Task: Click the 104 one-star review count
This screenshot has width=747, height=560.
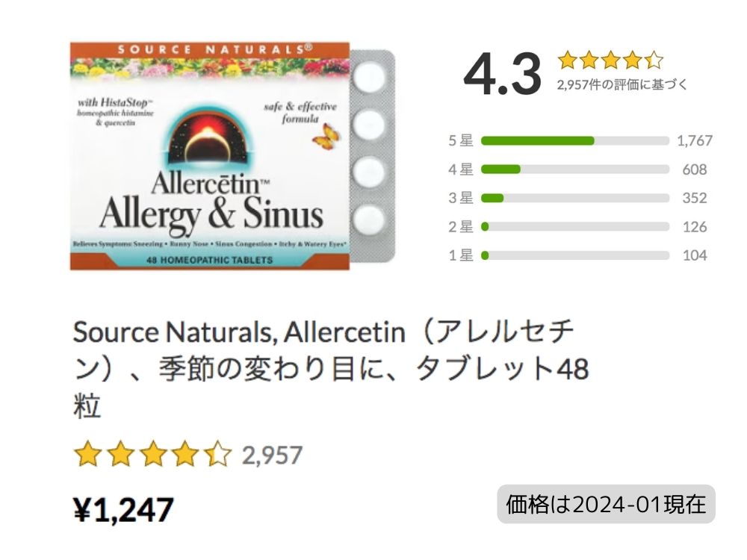Action: click(x=694, y=255)
